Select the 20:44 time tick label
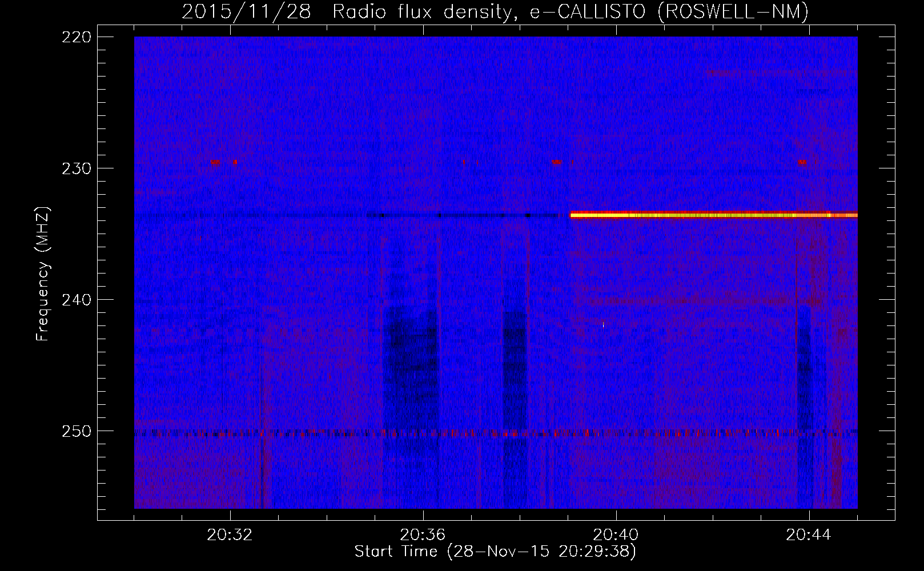The image size is (924, 571). (x=809, y=535)
